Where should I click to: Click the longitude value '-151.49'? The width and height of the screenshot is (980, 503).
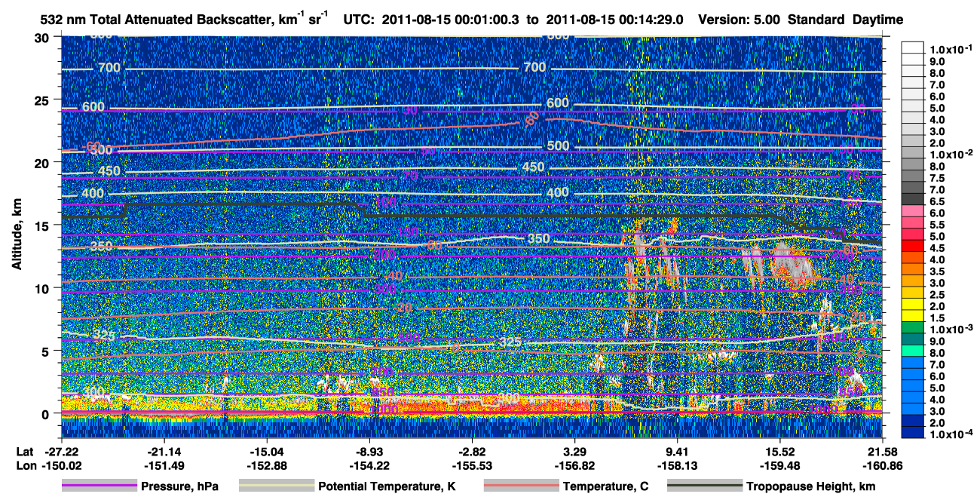pos(164,465)
